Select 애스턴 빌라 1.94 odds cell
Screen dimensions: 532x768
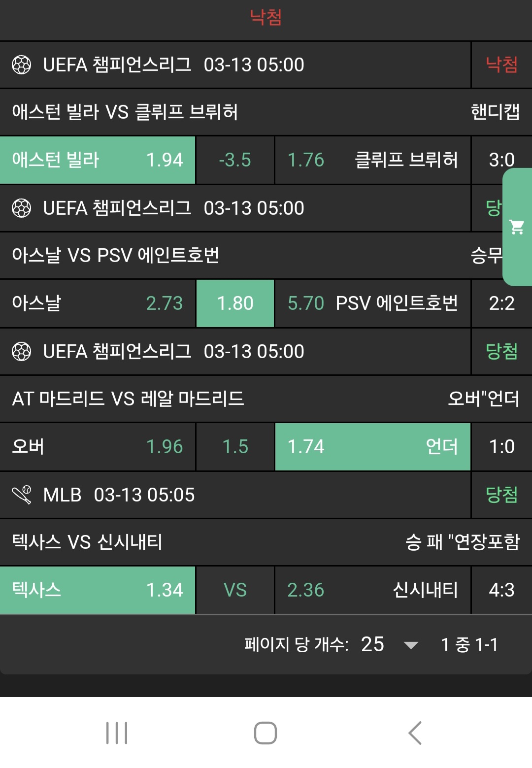(x=98, y=160)
